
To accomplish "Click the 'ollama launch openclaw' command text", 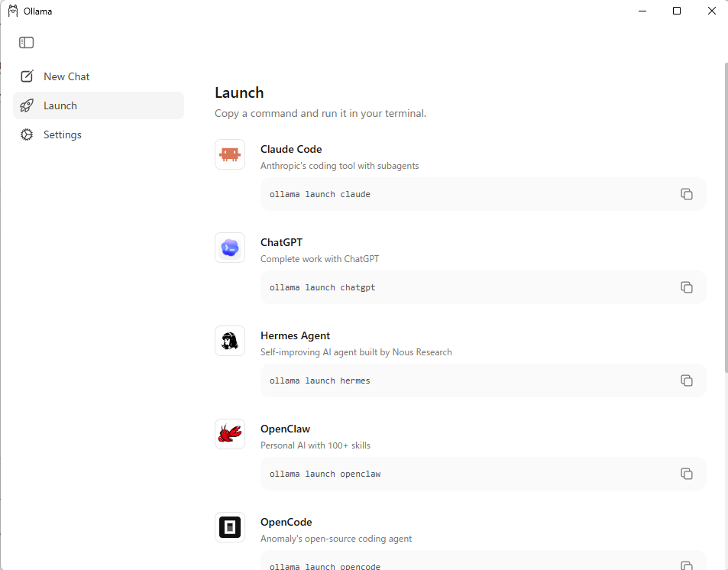I will tap(325, 474).
